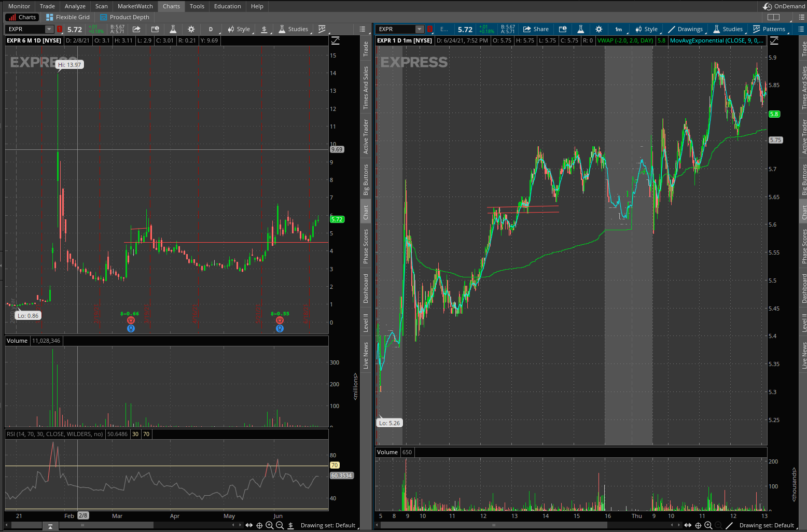
Task: Expand the left chart's Studies menu
Action: coord(294,29)
